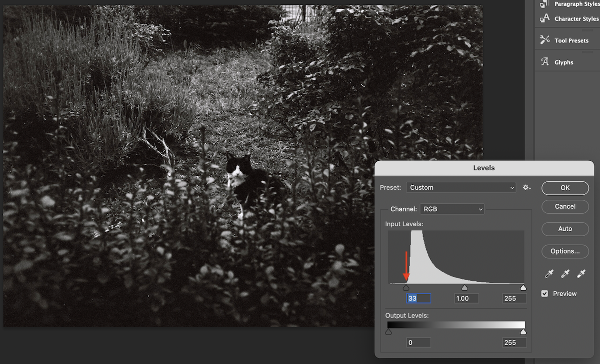Click the input highlight field 255
Image resolution: width=600 pixels, height=364 pixels.
(x=514, y=298)
